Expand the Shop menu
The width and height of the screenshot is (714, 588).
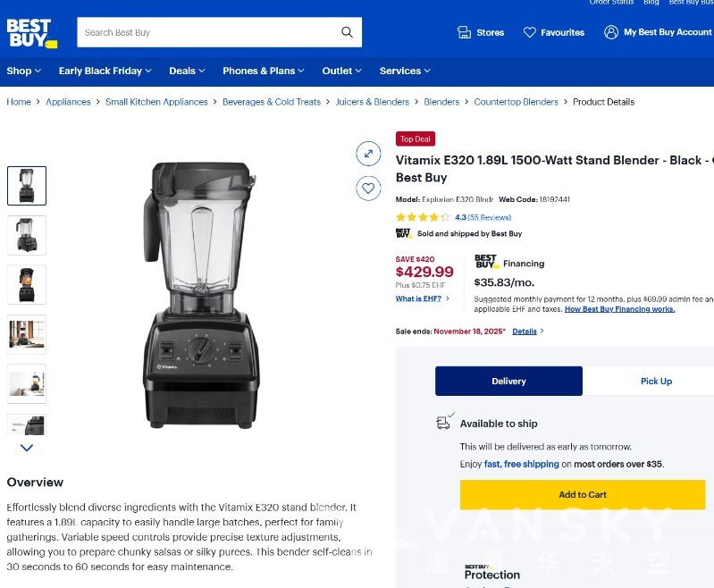[x=24, y=71]
